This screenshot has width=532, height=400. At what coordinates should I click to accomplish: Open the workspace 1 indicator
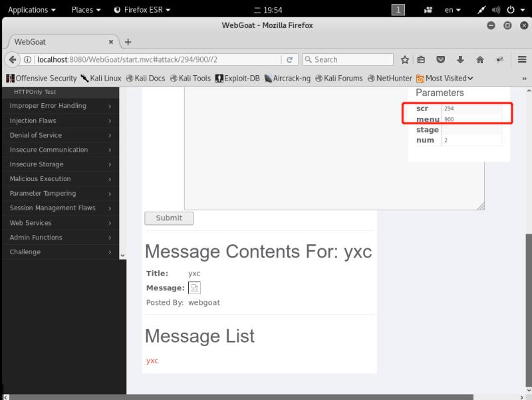[x=398, y=10]
